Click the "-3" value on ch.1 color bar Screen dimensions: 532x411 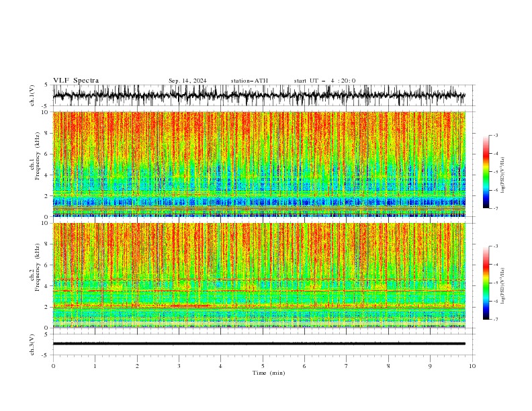coord(496,136)
